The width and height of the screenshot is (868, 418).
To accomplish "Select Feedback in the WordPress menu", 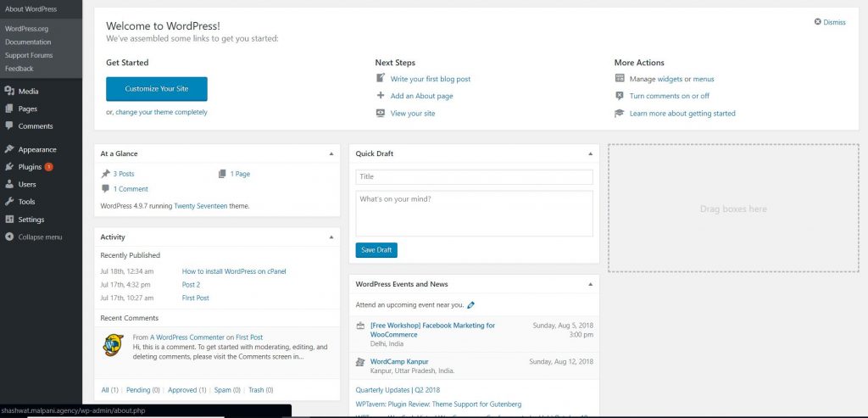I will pos(19,69).
